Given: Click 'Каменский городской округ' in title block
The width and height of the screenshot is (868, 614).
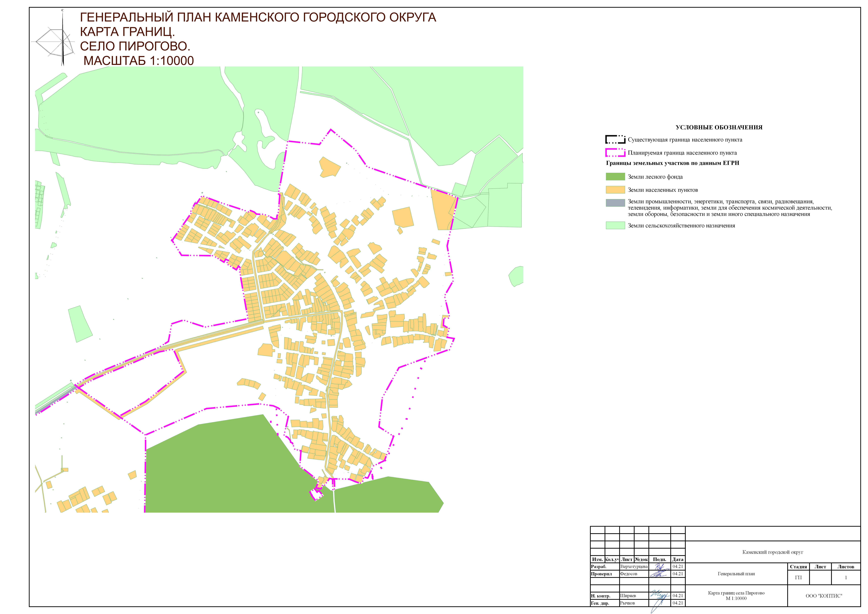Looking at the screenshot, I should [x=773, y=552].
